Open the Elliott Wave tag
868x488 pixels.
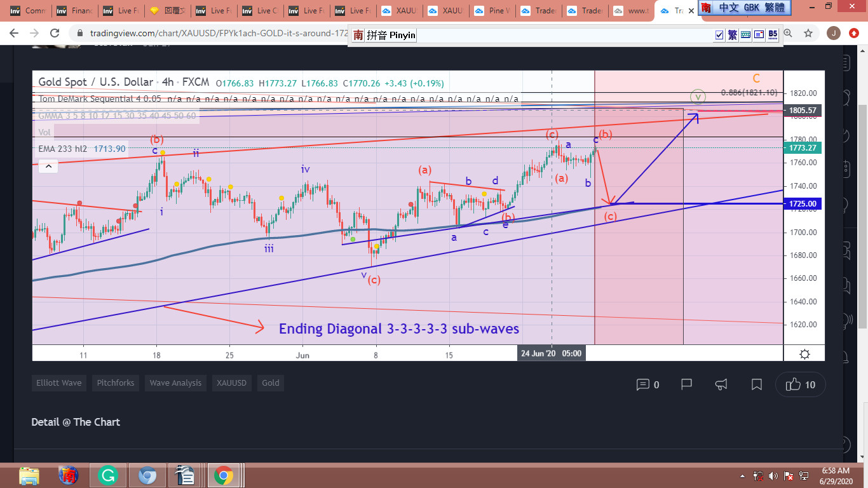click(58, 383)
